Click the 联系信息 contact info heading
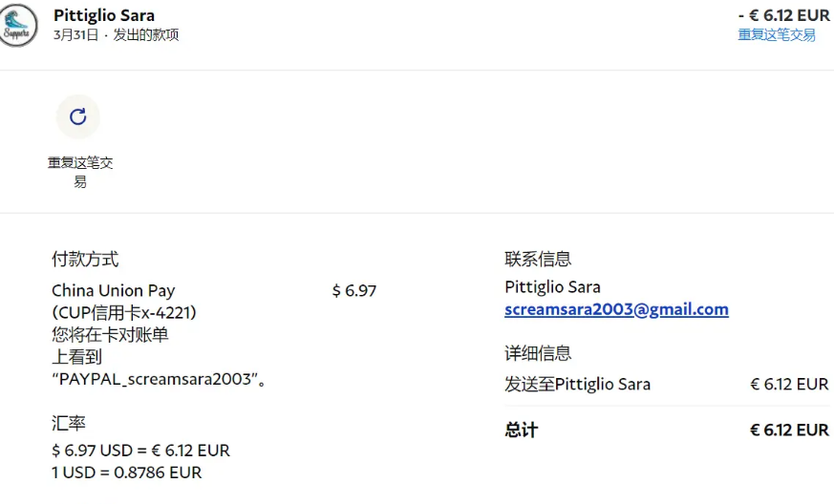 coord(538,259)
